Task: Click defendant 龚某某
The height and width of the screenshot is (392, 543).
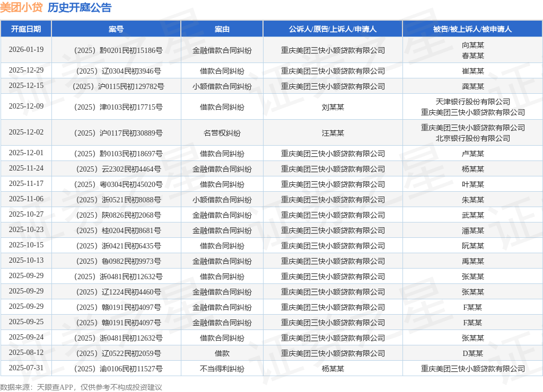Action: pyautogui.click(x=472, y=86)
